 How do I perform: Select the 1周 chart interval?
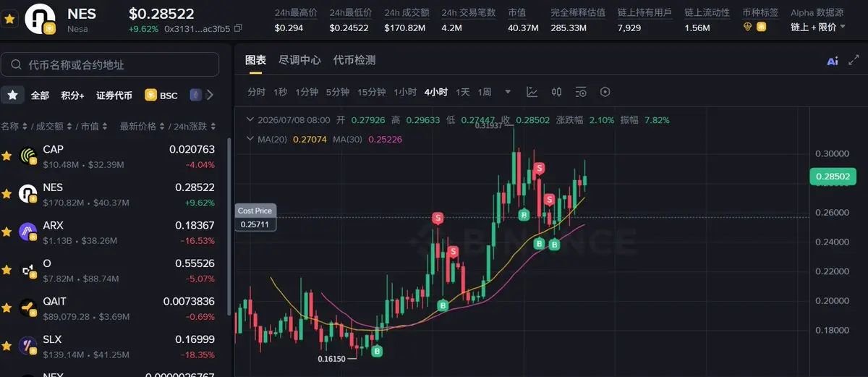pos(485,92)
